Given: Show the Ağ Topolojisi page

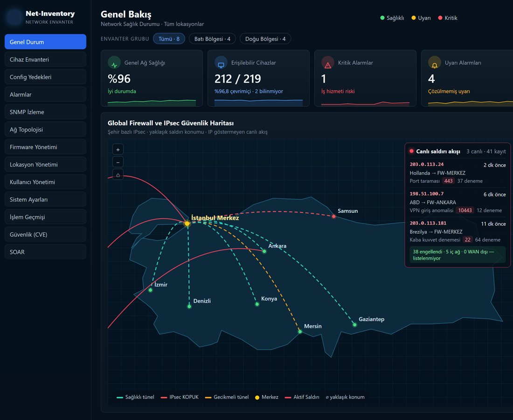Looking at the screenshot, I should pos(46,130).
